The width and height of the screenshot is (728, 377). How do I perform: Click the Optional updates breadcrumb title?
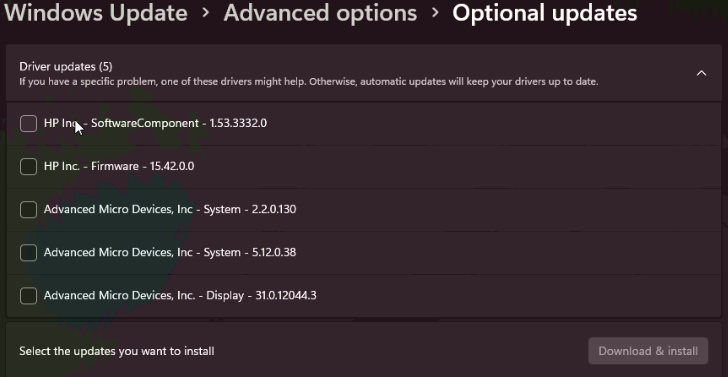[x=544, y=13]
